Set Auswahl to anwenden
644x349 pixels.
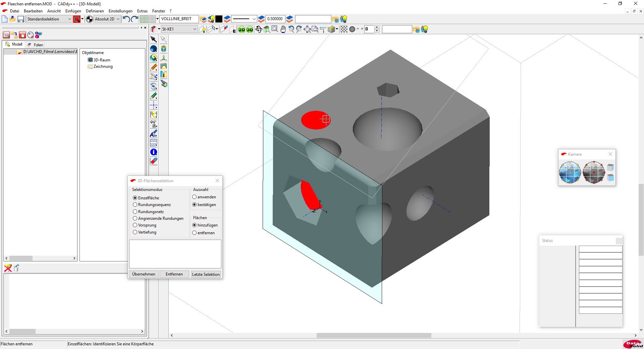click(x=194, y=197)
